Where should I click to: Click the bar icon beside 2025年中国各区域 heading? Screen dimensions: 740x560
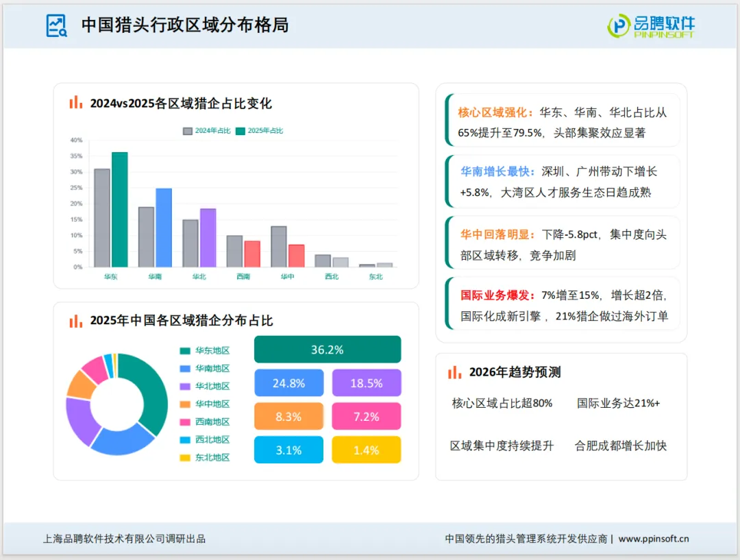pos(76,321)
